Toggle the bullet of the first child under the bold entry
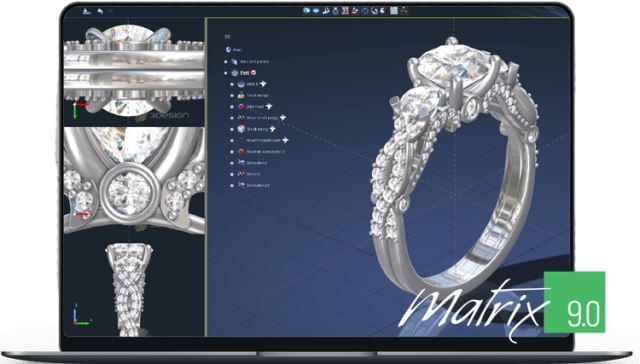Image resolution: width=640 pixels, height=364 pixels. point(232,84)
